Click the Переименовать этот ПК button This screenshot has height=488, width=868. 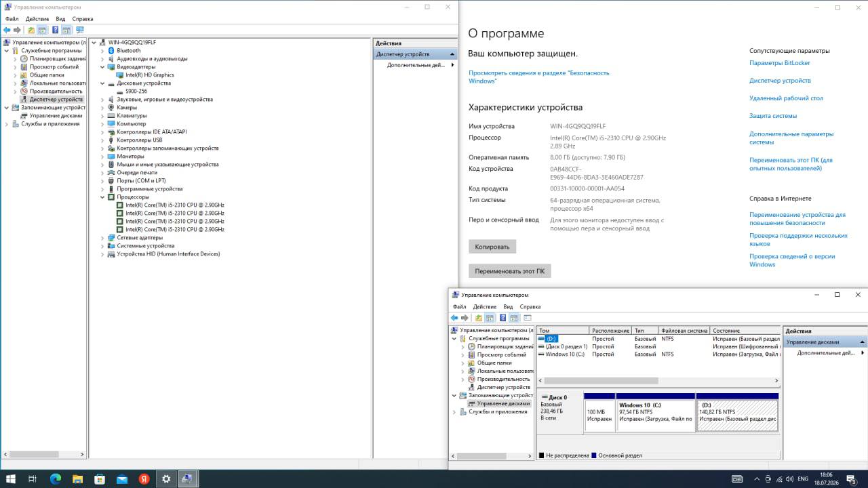coord(510,271)
